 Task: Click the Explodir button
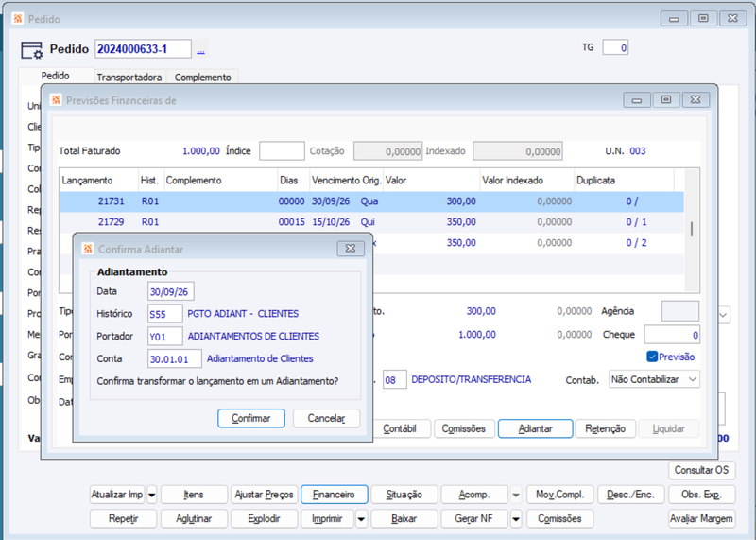click(265, 519)
